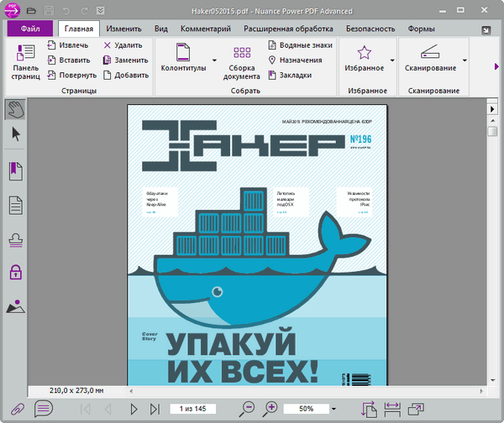Click Вставить to insert pages
The height and width of the screenshot is (423, 504).
coord(69,60)
